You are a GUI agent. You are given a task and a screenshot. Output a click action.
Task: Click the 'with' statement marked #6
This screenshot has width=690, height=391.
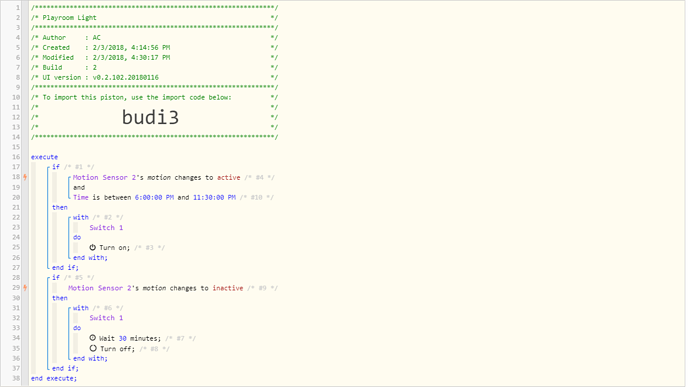81,308
